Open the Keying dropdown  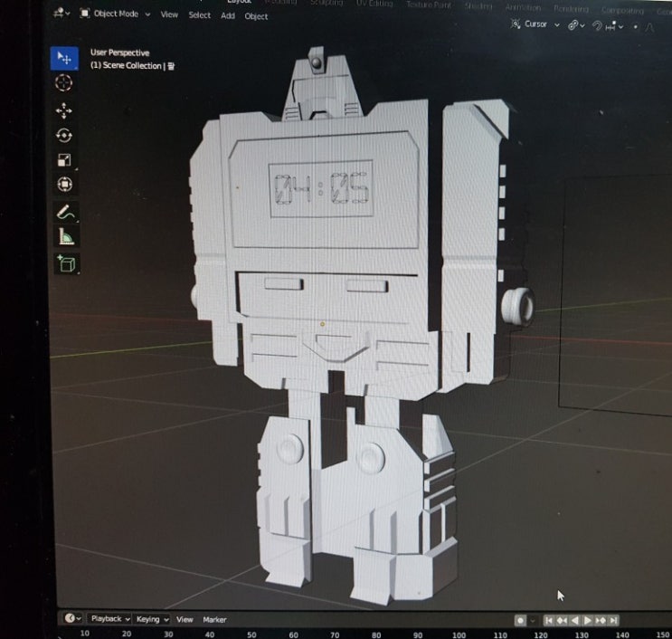[152, 619]
